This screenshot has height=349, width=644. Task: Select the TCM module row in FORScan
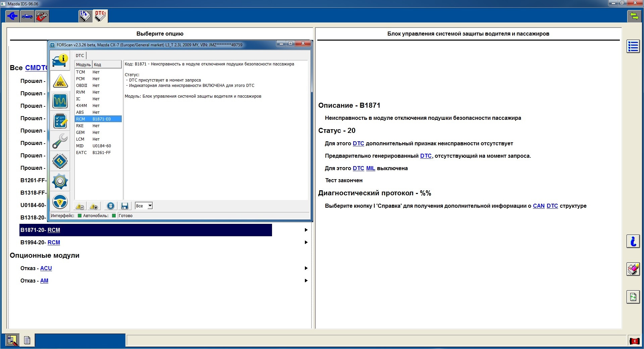coord(98,72)
